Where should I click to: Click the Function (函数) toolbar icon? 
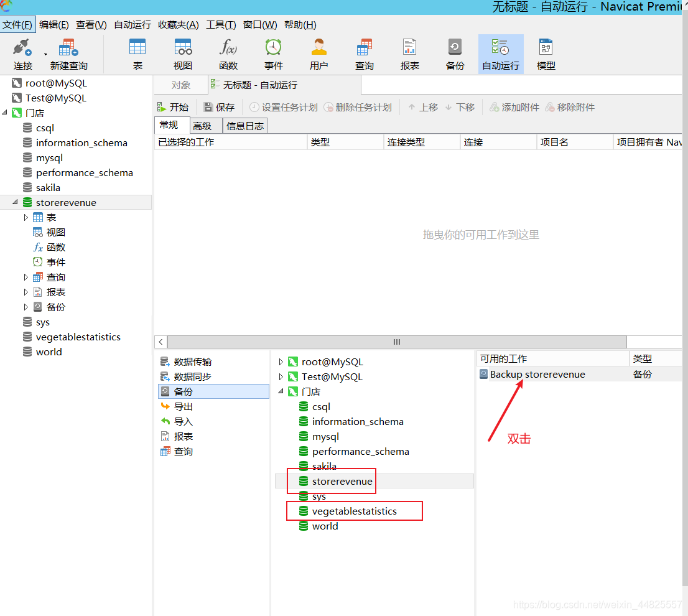coord(228,54)
